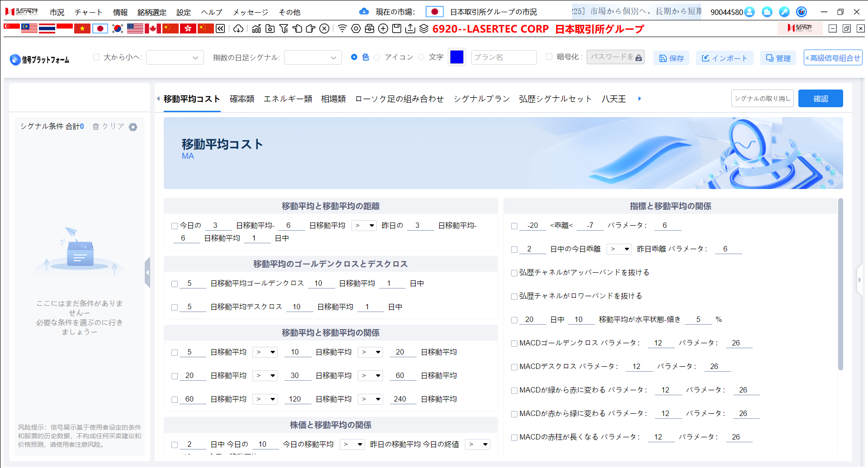This screenshot has height=468, width=868.
Task: Click the blue 確認 button
Action: (821, 99)
